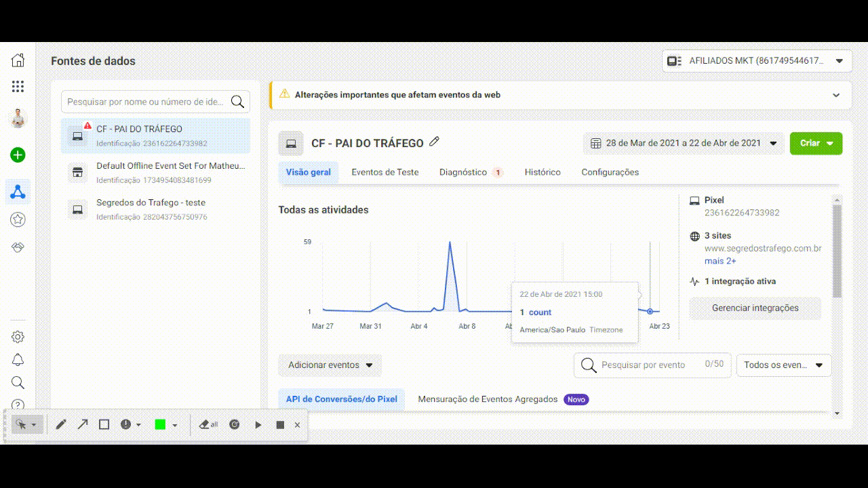
Task: Click Gerenciar integrações button
Action: [x=755, y=308]
